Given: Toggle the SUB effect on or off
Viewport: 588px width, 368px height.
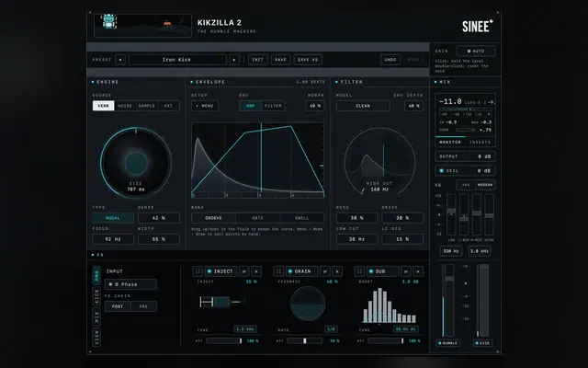Looking at the screenshot, I should (382, 271).
